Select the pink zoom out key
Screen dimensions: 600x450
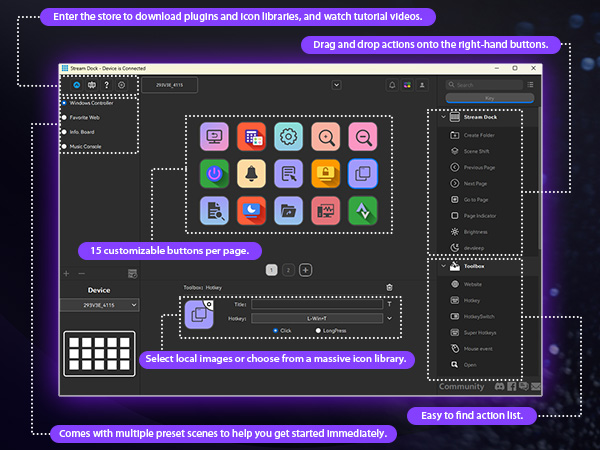(x=363, y=137)
